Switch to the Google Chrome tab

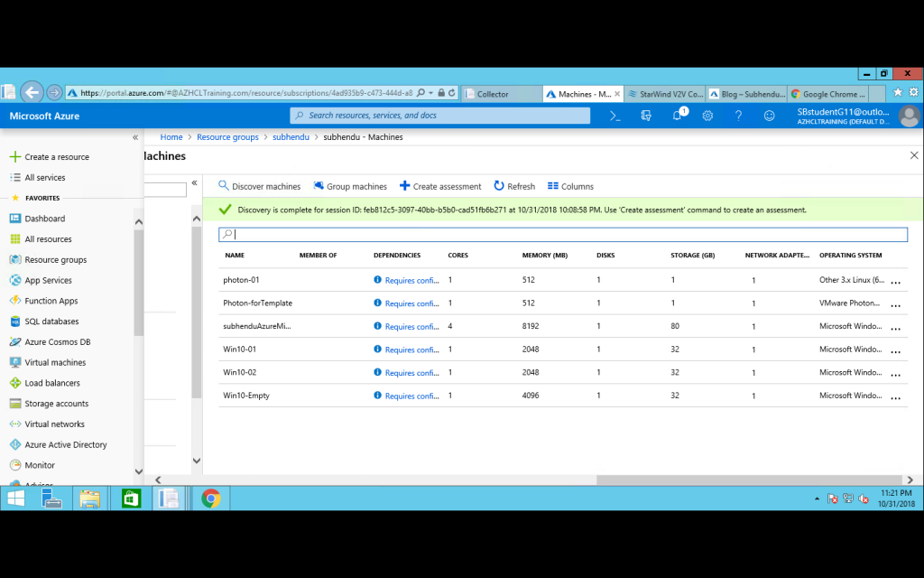pyautogui.click(x=828, y=94)
